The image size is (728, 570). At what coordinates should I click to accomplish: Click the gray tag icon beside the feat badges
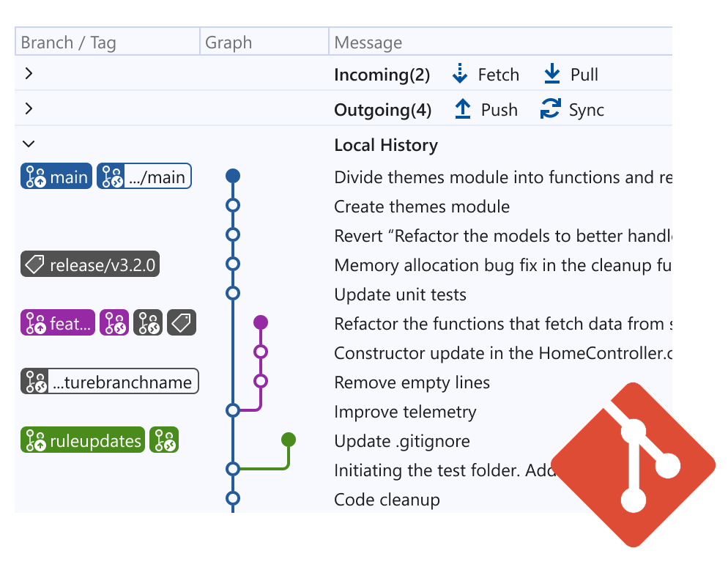coord(181,322)
